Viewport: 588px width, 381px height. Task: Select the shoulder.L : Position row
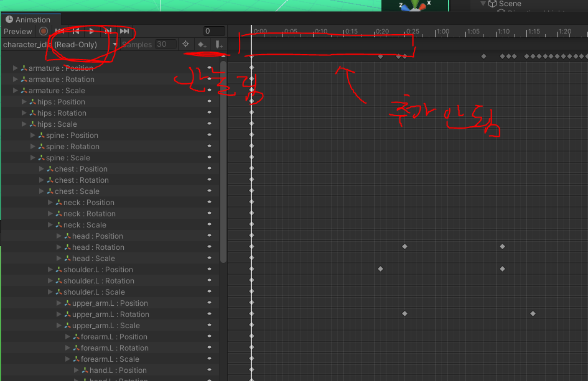[111, 270]
